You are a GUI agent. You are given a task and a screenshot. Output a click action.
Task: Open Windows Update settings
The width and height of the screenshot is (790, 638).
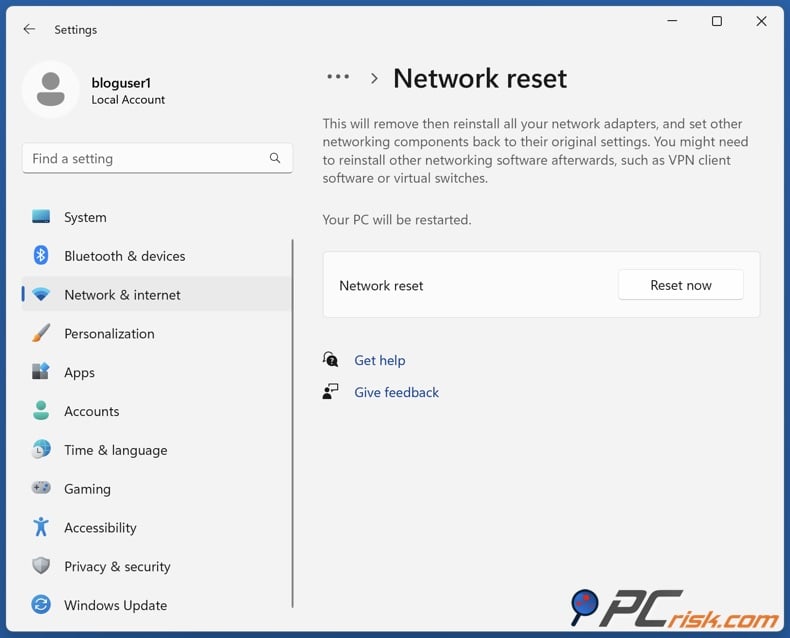156,605
